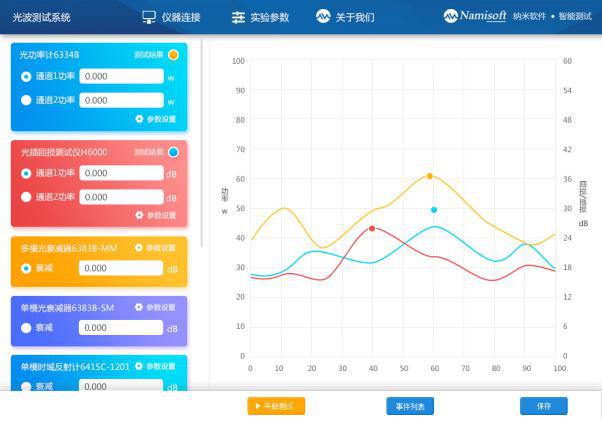Screen dimensions: 602x421
Task: Click 衰减 value field in 单模时域反射计6415C-1201
Action: pyautogui.click(x=121, y=386)
